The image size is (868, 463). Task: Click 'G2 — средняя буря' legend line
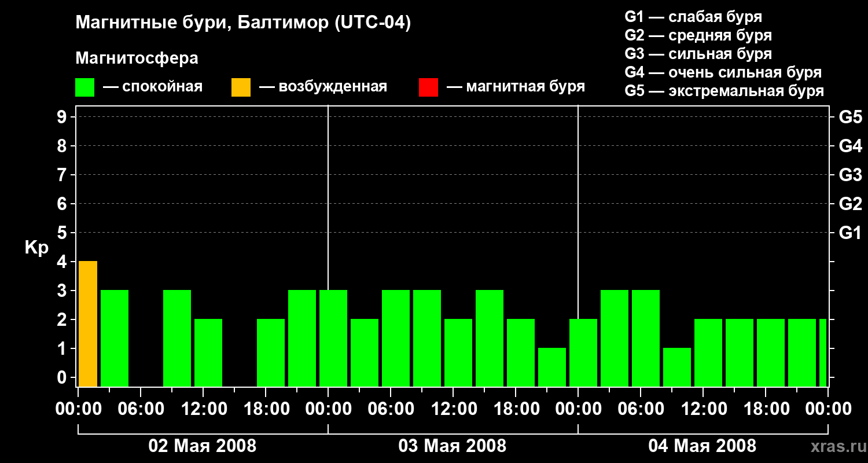coord(698,35)
